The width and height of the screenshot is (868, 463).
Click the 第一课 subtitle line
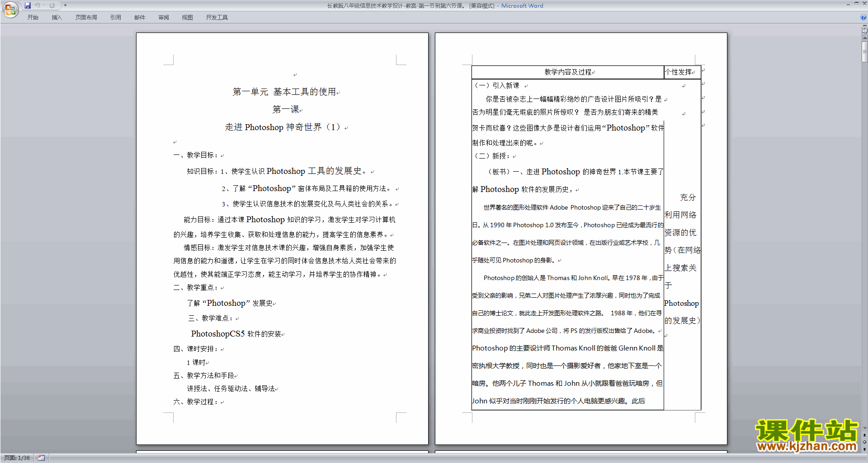pyautogui.click(x=286, y=109)
